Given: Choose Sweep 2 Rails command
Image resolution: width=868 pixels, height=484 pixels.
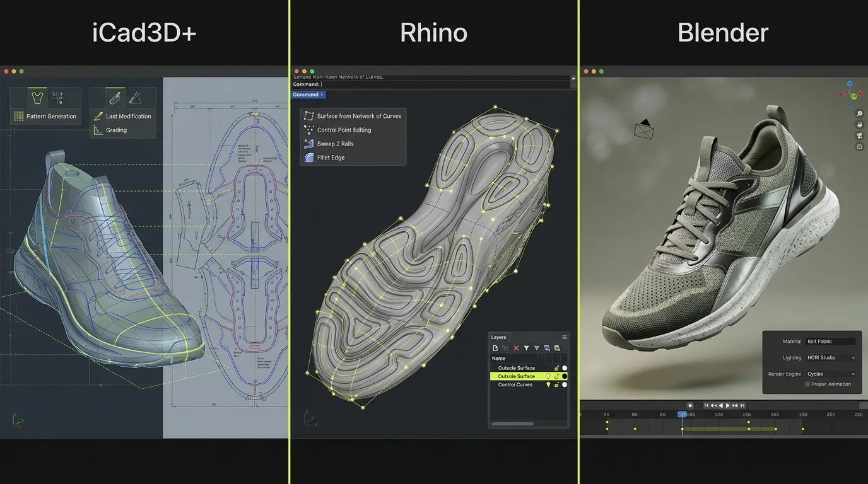Looking at the screenshot, I should pyautogui.click(x=335, y=144).
